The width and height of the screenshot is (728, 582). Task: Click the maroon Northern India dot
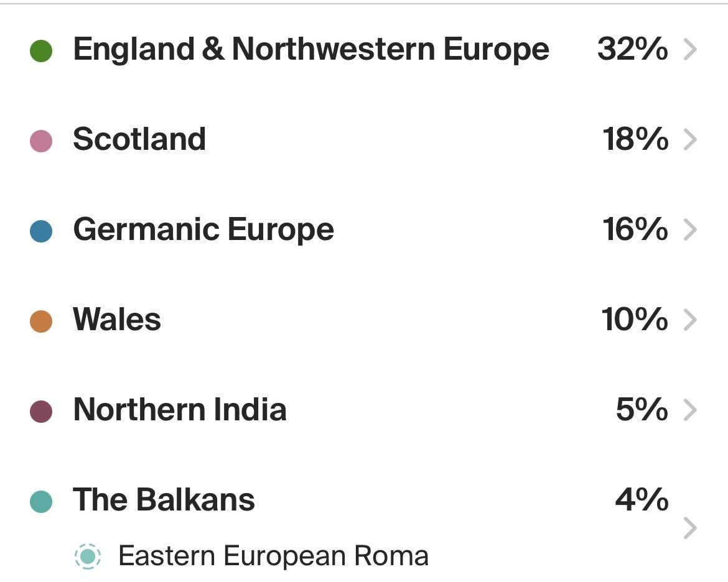pyautogui.click(x=41, y=410)
